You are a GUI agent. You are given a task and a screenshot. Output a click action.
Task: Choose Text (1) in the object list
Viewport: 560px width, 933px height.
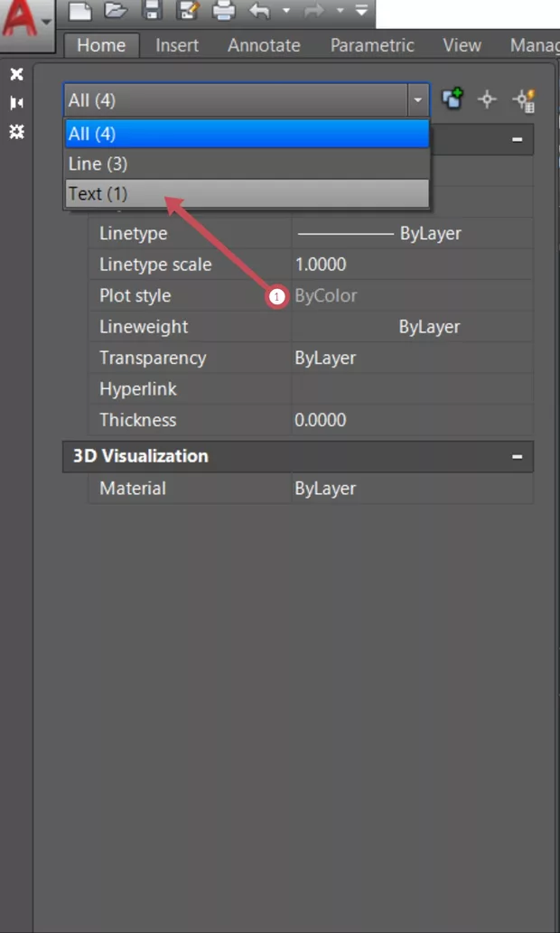pos(247,193)
